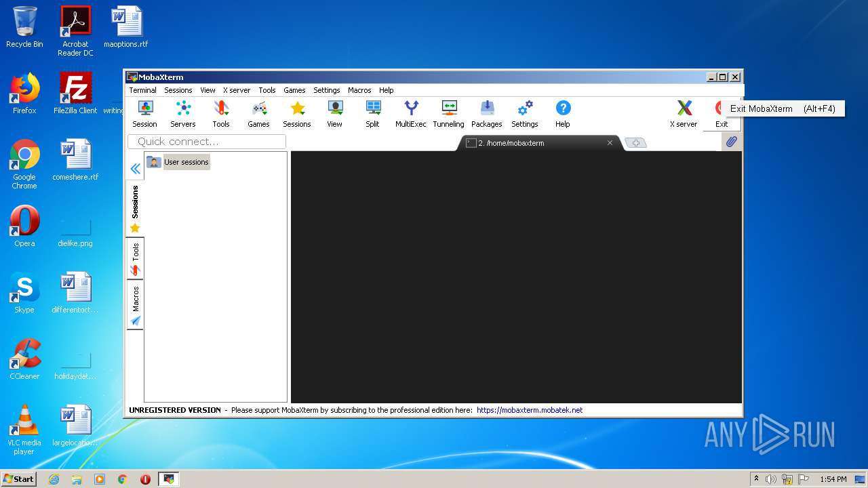Click the MobaXterm taskbar button
This screenshot has width=868, height=488.
tap(168, 479)
